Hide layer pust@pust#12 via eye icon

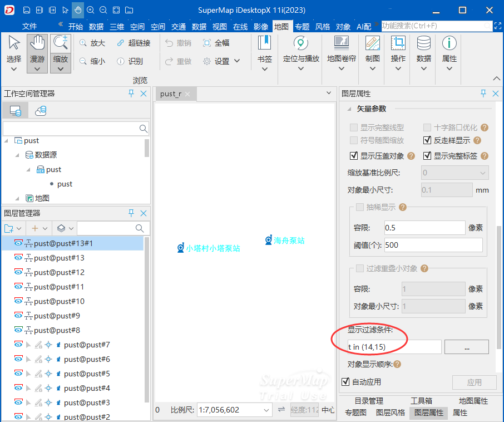tap(18, 272)
